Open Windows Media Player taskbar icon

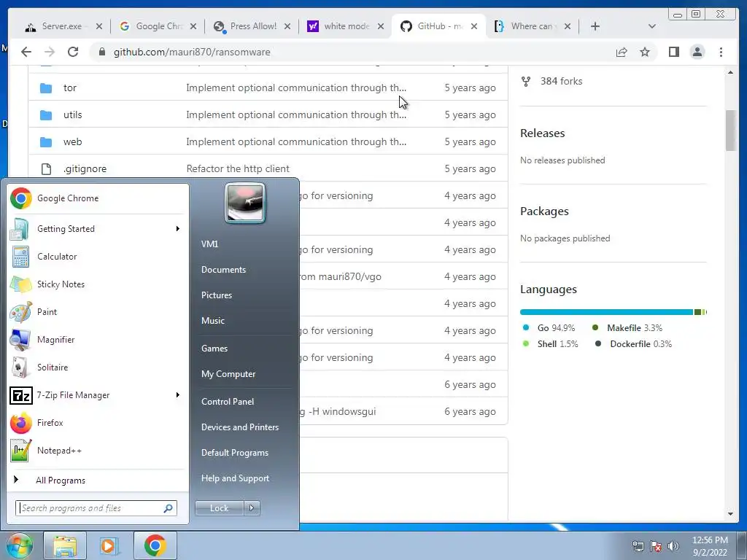click(x=109, y=545)
